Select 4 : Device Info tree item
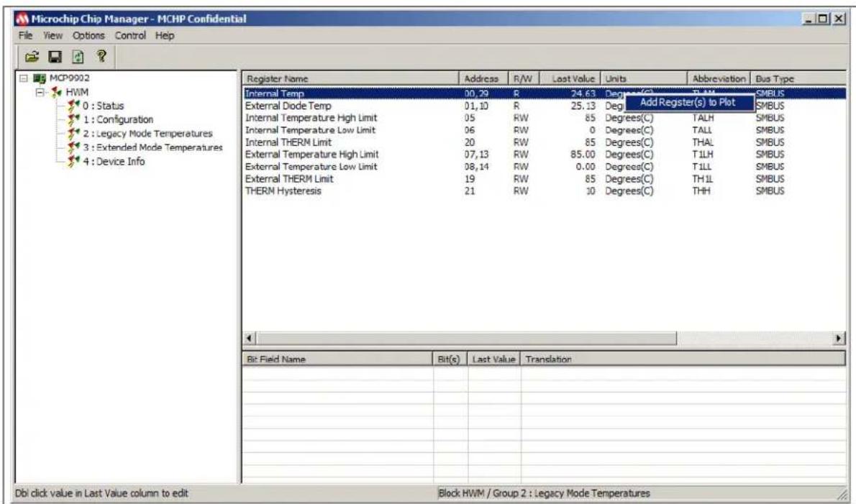The image size is (856, 504). pyautogui.click(x=114, y=162)
